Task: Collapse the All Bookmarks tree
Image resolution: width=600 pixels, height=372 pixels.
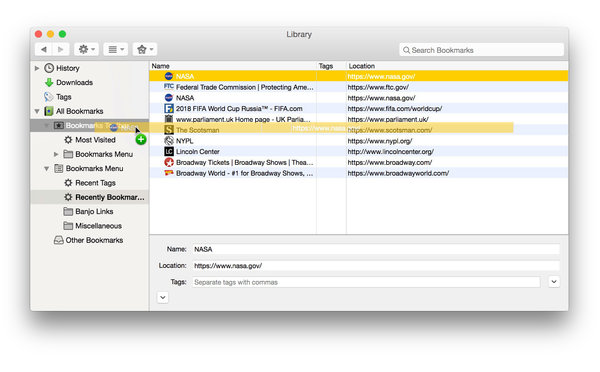Action: (37, 111)
